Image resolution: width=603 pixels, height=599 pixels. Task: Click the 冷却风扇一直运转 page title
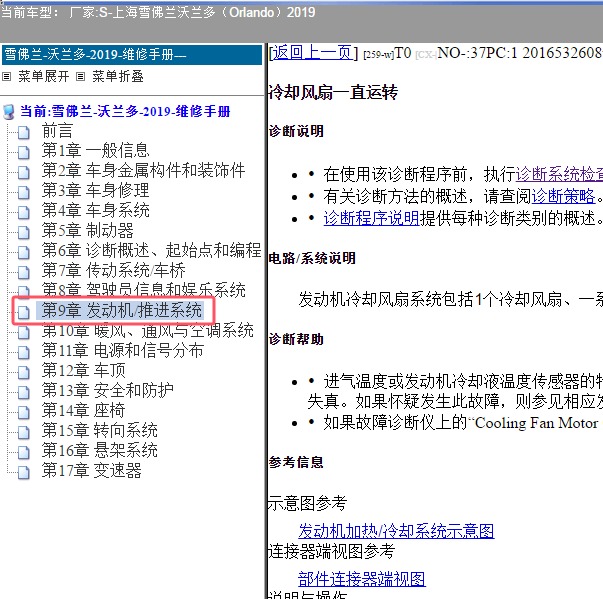(333, 92)
